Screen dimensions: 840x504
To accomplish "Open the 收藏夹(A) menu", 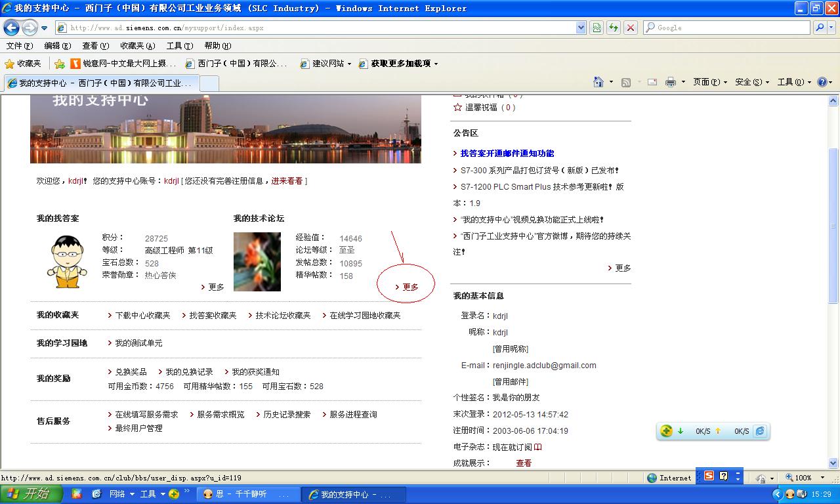I will (x=138, y=46).
